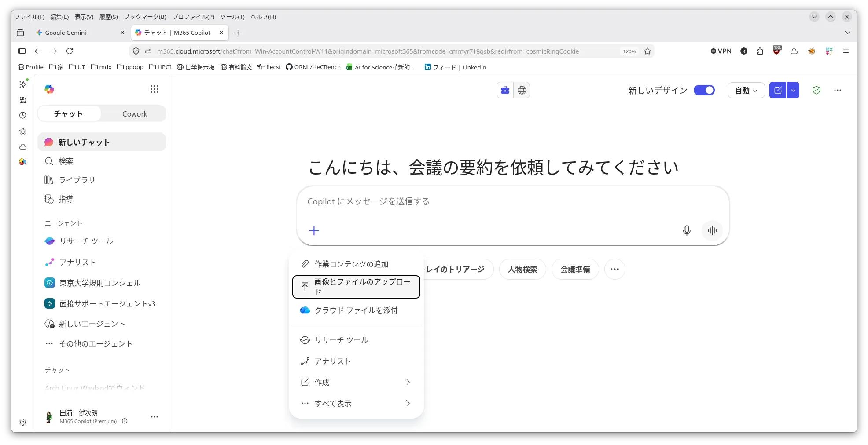Open the list all tabs chevron
The height and width of the screenshot is (445, 868).
tap(848, 33)
